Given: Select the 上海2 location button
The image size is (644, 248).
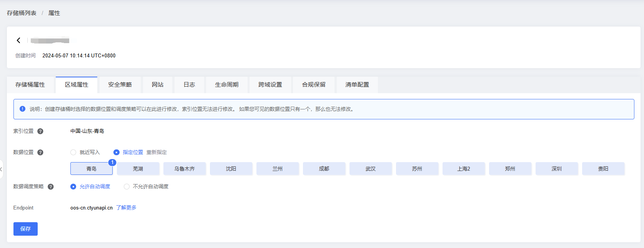Looking at the screenshot, I should point(464,169).
